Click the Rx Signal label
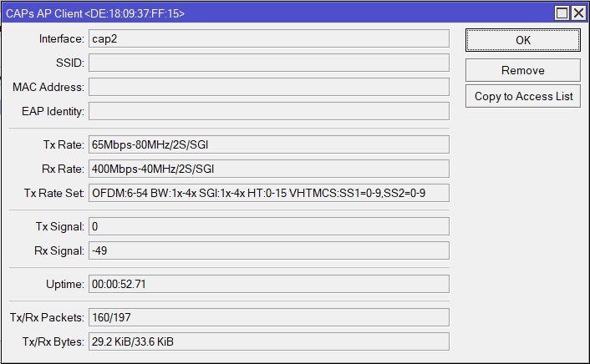Screen dimensions: 590x364 coord(59,250)
